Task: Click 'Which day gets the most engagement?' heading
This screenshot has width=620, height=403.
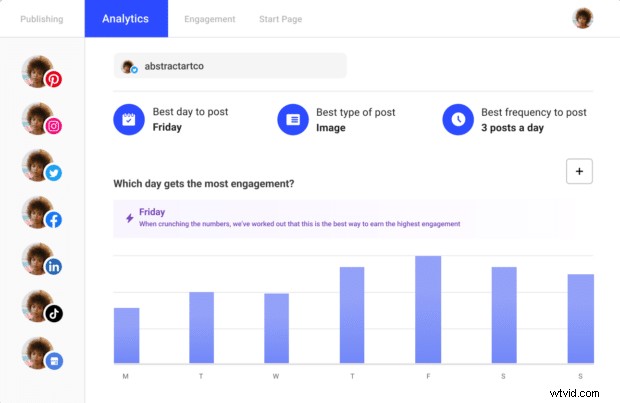Action: 204,184
